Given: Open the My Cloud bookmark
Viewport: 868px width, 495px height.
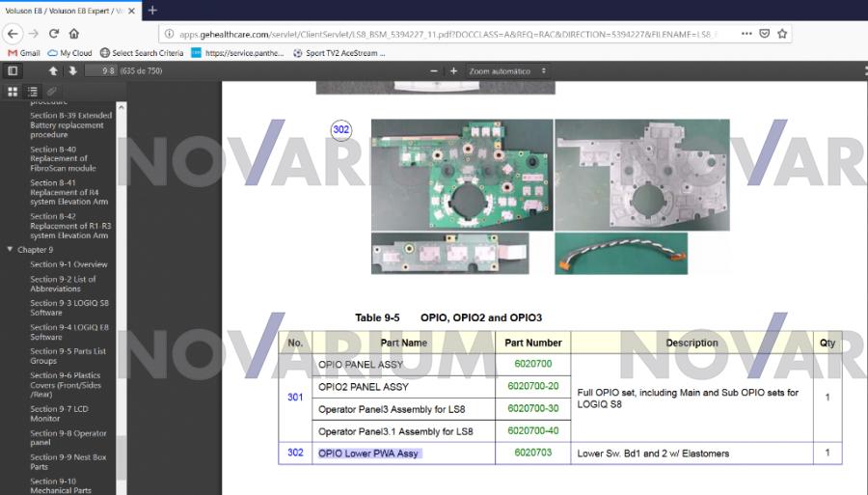Looking at the screenshot, I should tap(69, 53).
